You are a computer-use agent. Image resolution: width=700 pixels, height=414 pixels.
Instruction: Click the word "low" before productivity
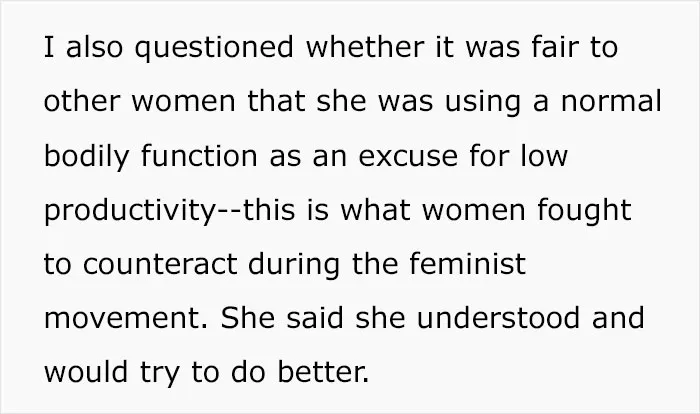tap(544, 155)
